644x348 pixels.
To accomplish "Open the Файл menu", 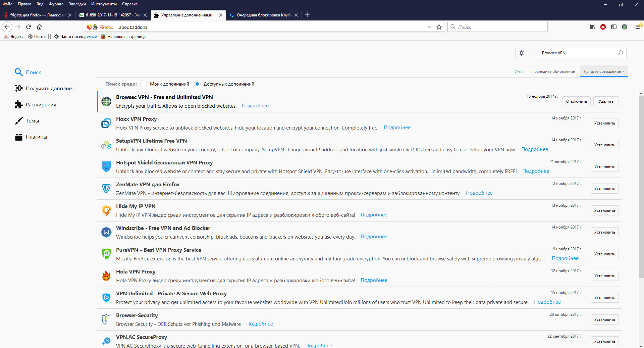I will 8,4.
